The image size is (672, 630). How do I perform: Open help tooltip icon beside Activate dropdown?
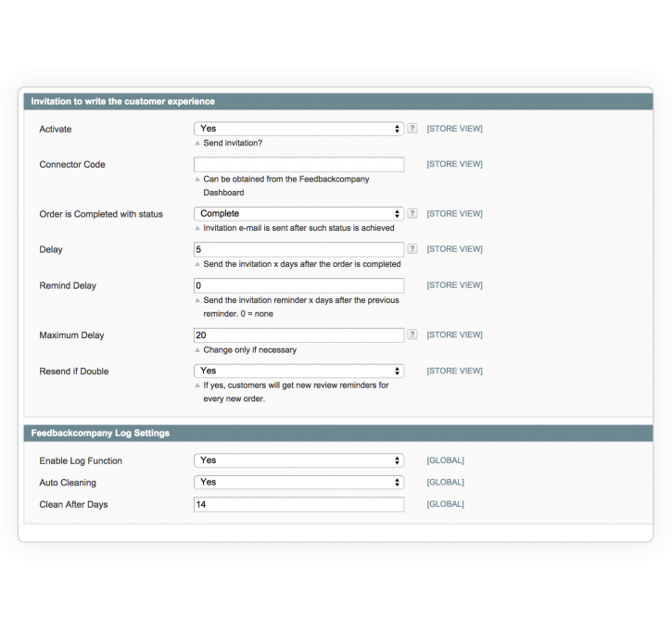pos(412,128)
